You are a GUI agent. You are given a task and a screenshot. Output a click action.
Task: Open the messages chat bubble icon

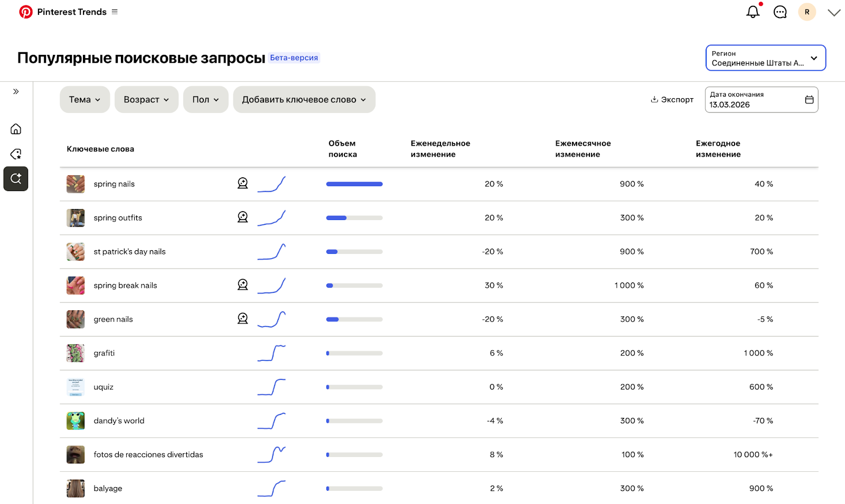click(780, 12)
